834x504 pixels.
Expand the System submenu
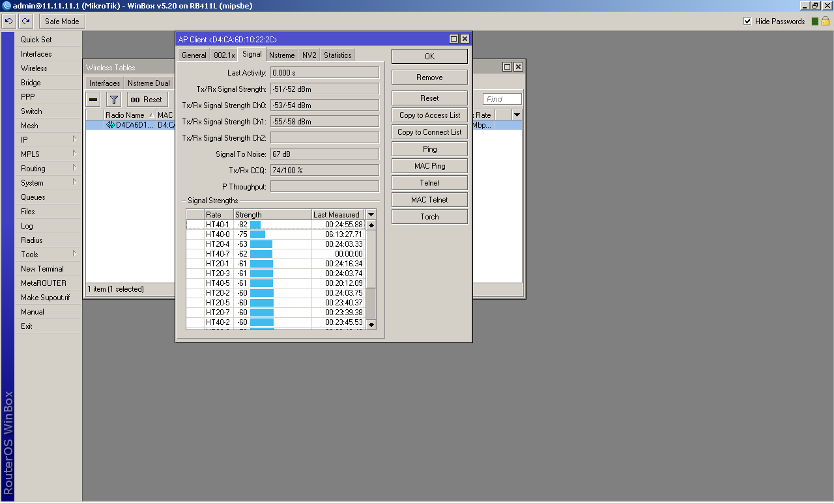pos(48,183)
